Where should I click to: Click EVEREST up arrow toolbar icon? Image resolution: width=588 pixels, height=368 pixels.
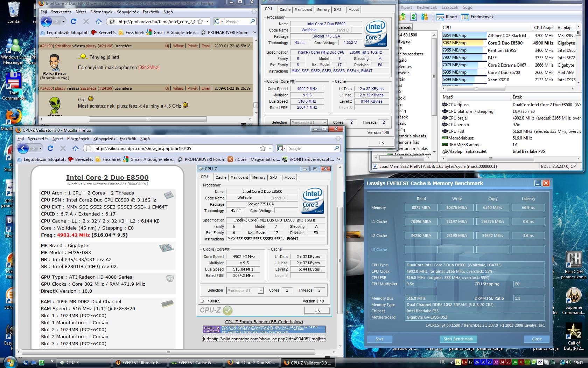(x=402, y=16)
